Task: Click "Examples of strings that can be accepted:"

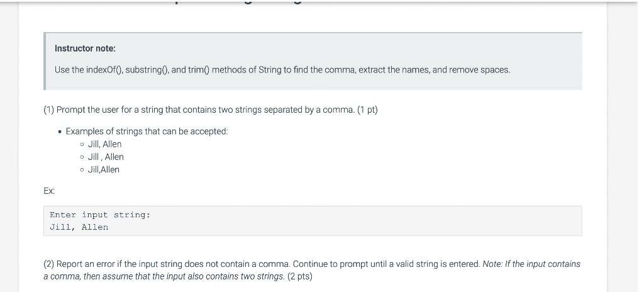Action: (x=147, y=132)
